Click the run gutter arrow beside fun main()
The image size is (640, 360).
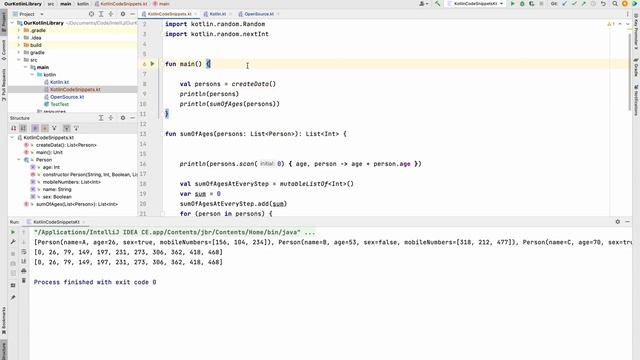152,64
